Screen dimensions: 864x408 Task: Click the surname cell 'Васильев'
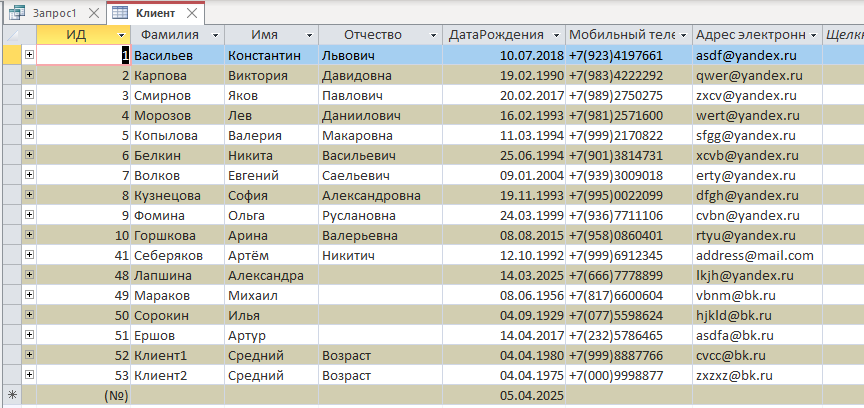point(177,55)
